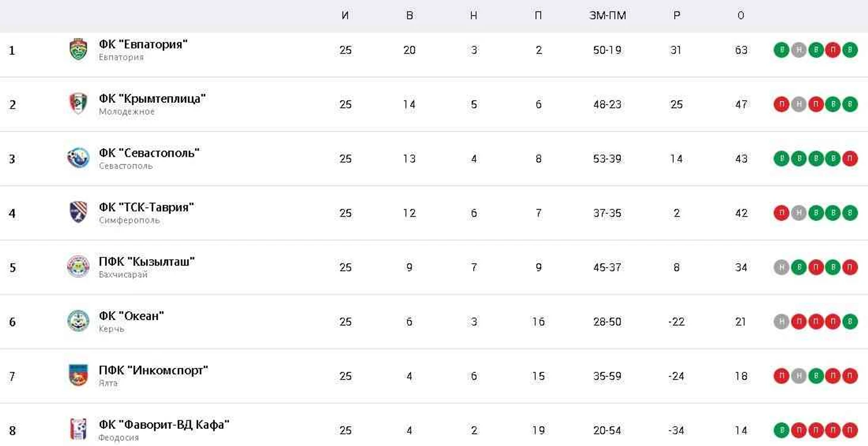Click Инкомспорт's green В win indicator
Image resolution: width=868 pixels, height=446 pixels.
pyautogui.click(x=816, y=376)
